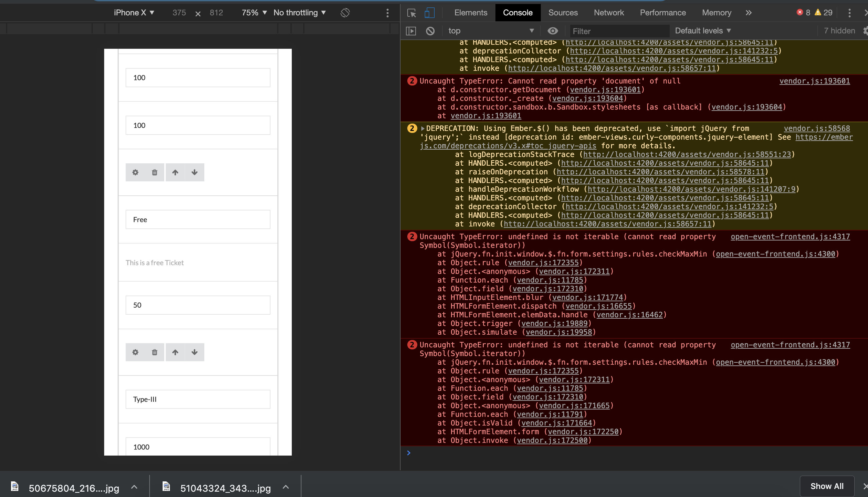
Task: Open the device toolbar three-dot menu
Action: (387, 13)
